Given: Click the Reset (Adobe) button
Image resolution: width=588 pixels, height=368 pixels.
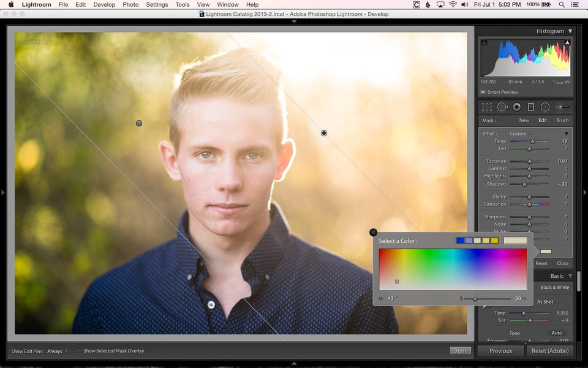Looking at the screenshot, I should click(x=550, y=351).
